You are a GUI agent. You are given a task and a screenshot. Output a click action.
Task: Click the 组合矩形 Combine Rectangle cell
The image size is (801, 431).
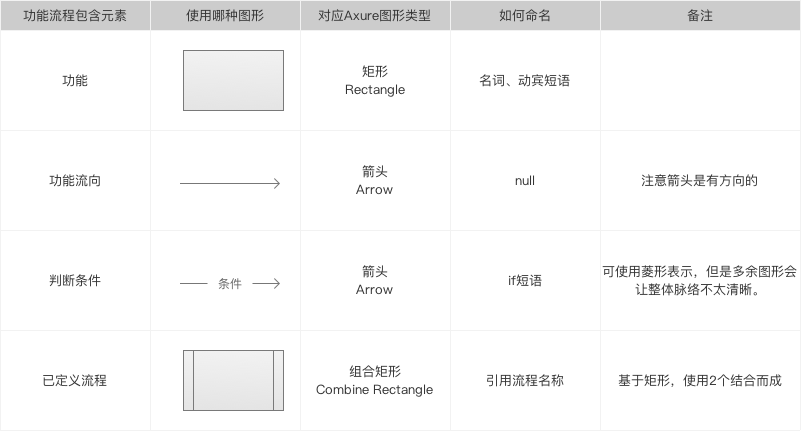click(375, 380)
